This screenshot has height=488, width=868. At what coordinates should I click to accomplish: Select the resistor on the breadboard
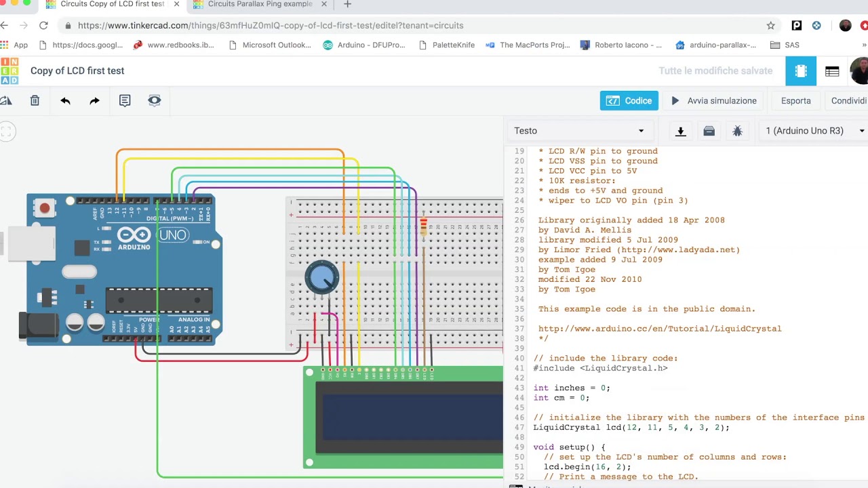[424, 226]
